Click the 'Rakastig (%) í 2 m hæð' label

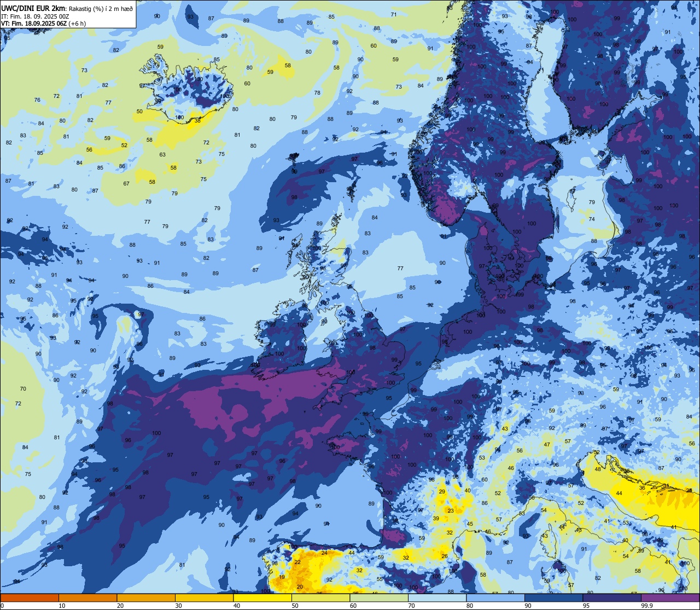[x=101, y=8]
